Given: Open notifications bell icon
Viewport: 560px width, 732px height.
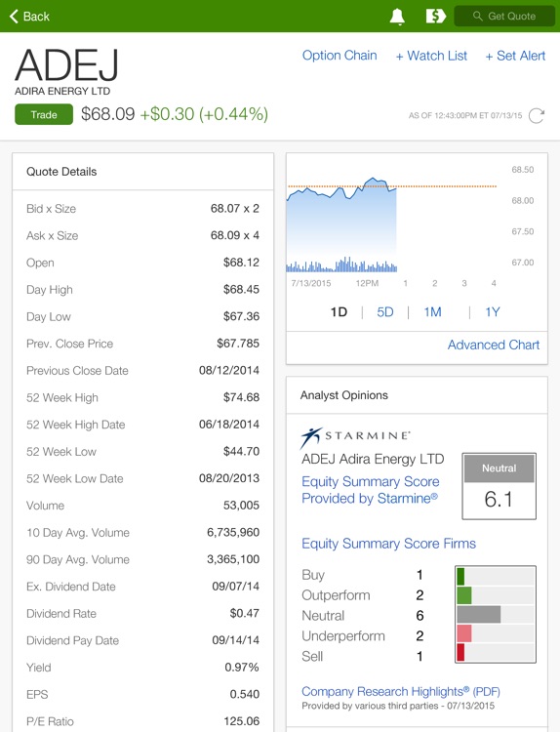Looking at the screenshot, I should (x=397, y=17).
